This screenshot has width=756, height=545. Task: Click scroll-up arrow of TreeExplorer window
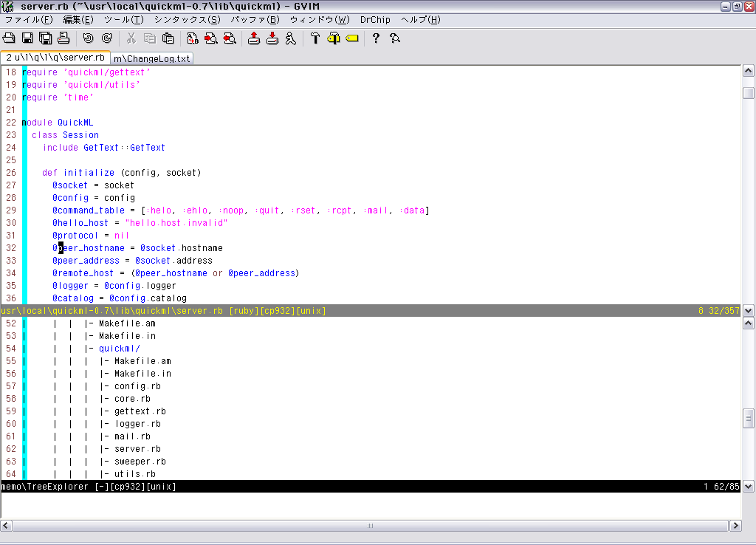click(x=749, y=323)
